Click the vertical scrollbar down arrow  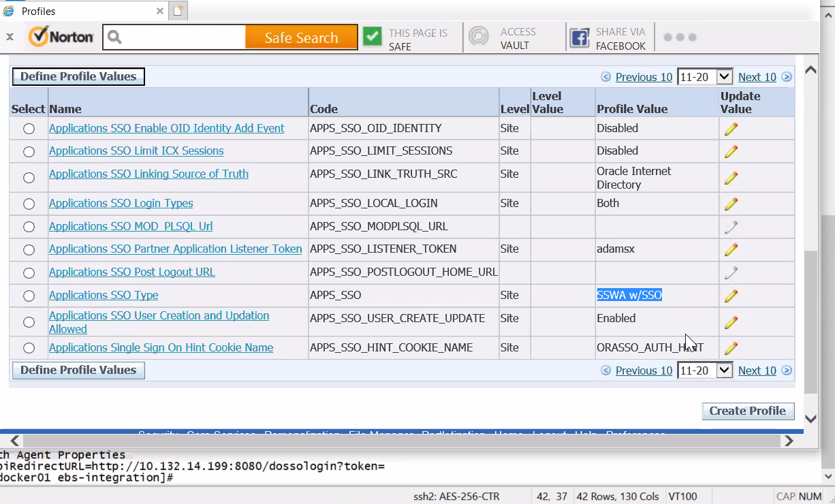[x=810, y=418]
